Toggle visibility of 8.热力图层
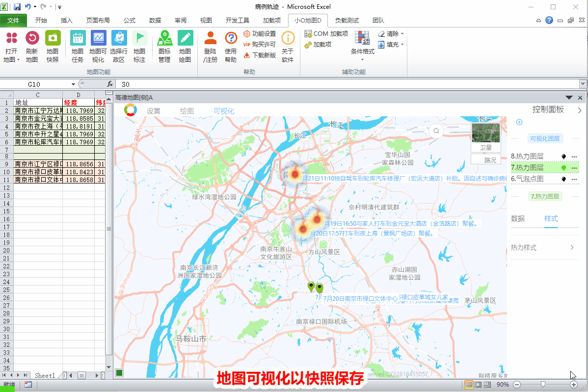The image size is (588, 392). (x=563, y=157)
